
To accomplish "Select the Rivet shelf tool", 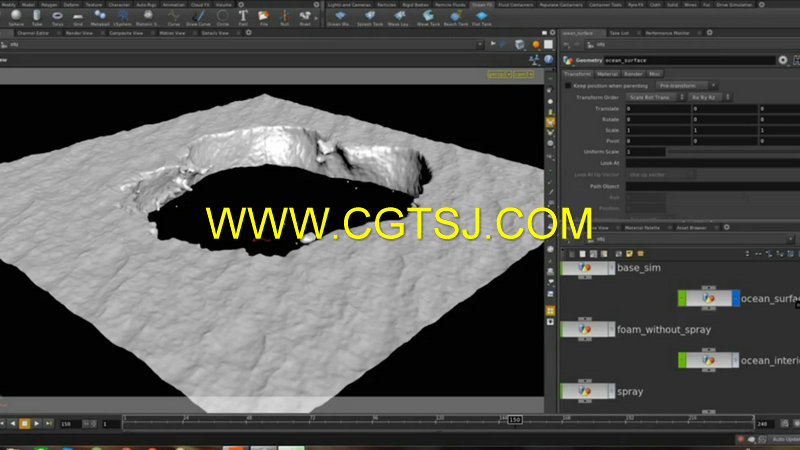I will [x=305, y=17].
